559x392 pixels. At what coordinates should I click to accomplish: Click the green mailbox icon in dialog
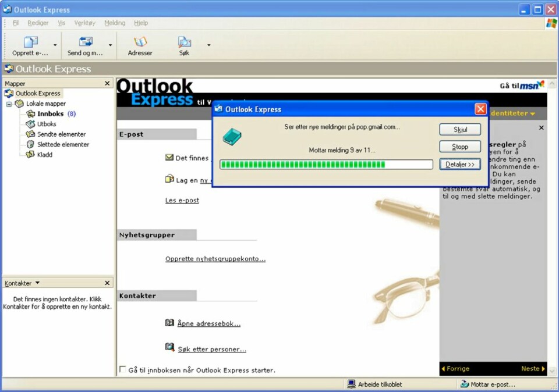tap(232, 137)
